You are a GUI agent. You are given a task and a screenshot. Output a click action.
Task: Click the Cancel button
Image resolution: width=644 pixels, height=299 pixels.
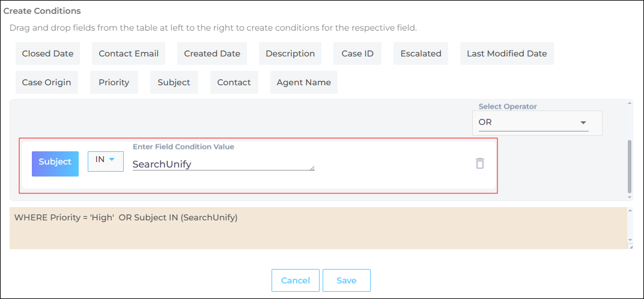pyautogui.click(x=296, y=280)
